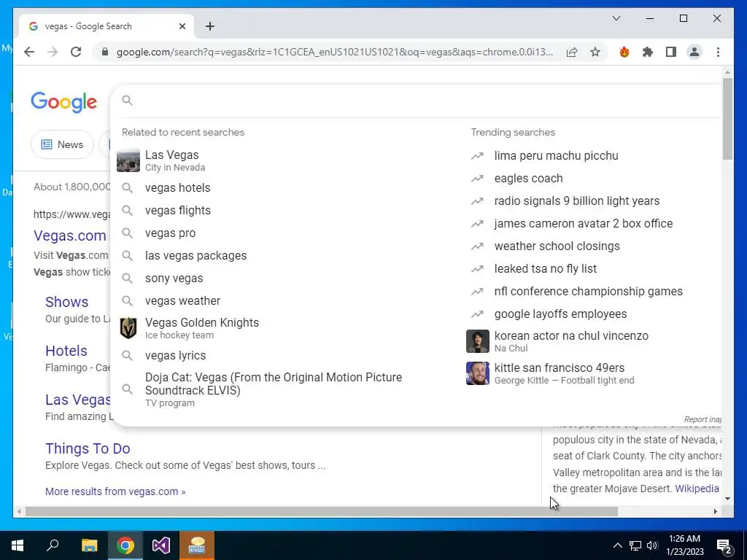Open the Vegas.com result title
Image resolution: width=747 pixels, height=560 pixels.
pyautogui.click(x=70, y=236)
